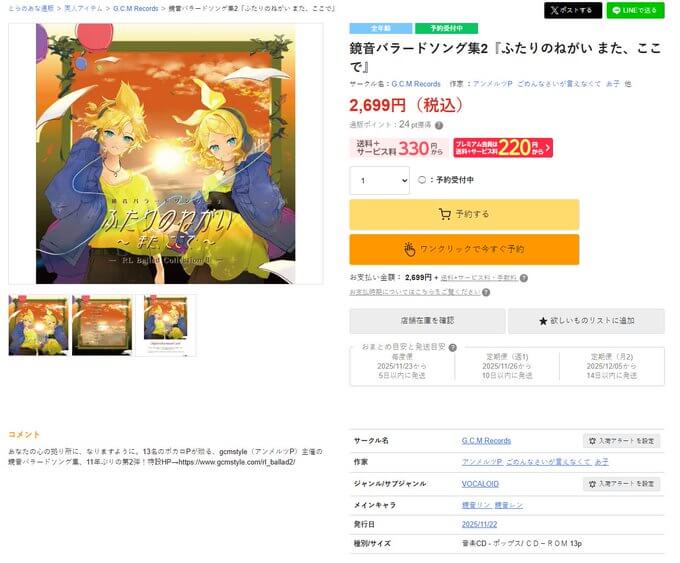This screenshot has height=563, width=680.
Task: Click the help icon by おまとめ目安と発送目安
Action: [x=453, y=347]
